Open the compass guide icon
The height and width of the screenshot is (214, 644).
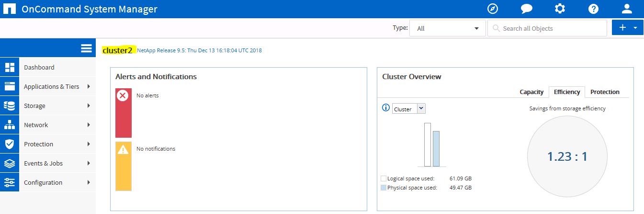click(x=493, y=9)
